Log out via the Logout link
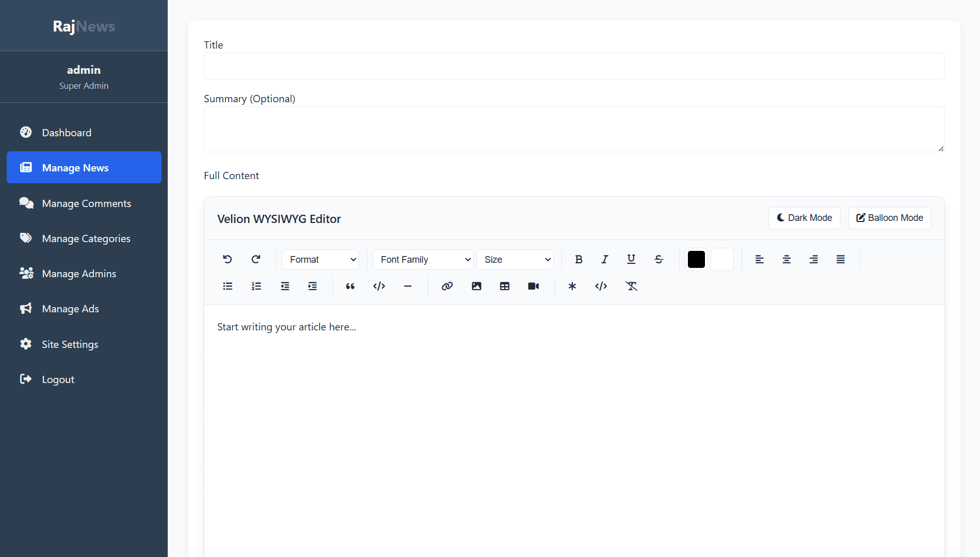980x557 pixels. coord(58,379)
